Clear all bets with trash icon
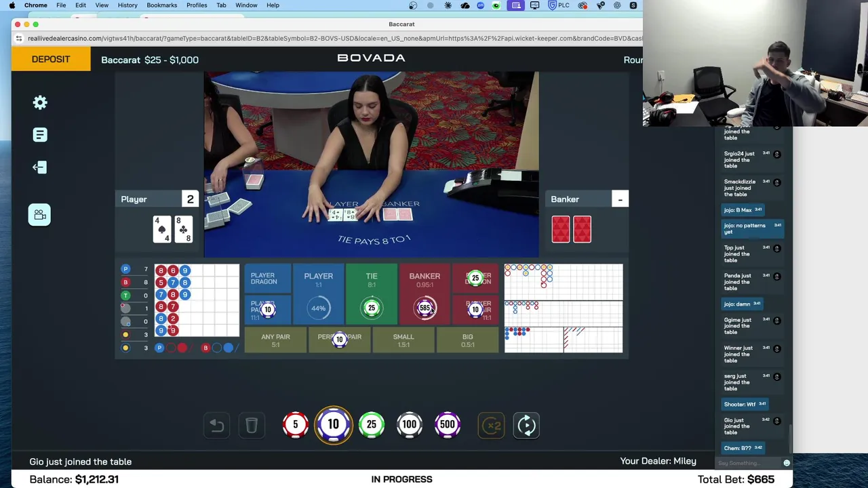868x488 pixels. coord(252,426)
